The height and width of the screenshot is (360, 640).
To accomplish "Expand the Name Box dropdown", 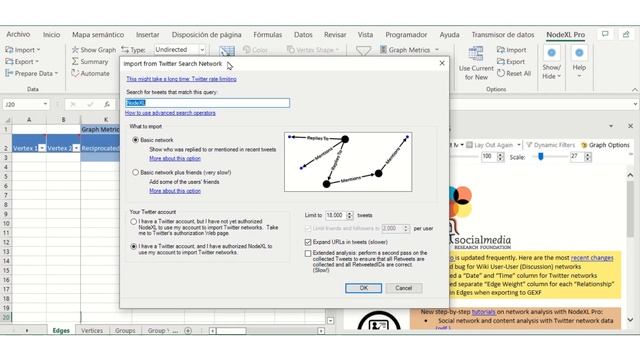I will pos(45,104).
